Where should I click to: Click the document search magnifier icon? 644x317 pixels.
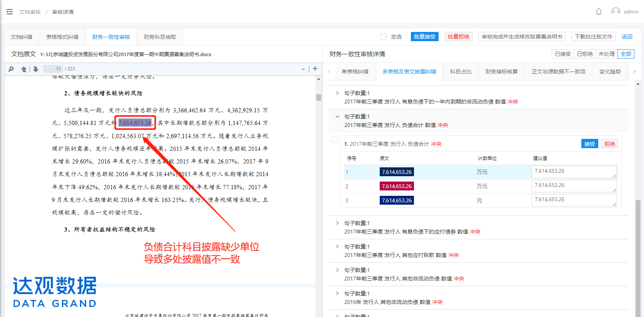click(11, 69)
